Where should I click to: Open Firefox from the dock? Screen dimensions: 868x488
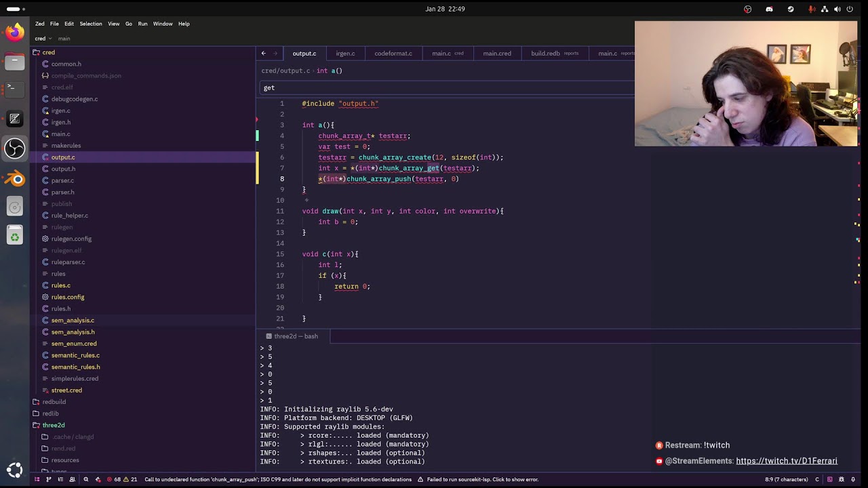pos(14,32)
